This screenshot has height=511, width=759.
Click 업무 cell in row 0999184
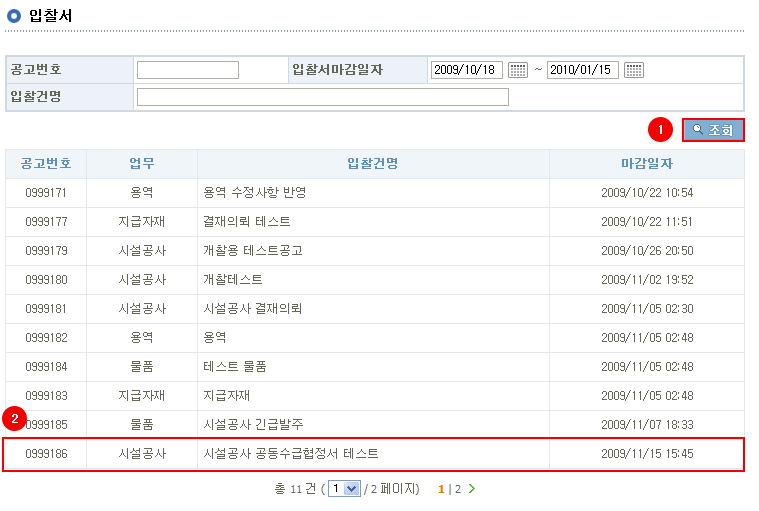[142, 367]
